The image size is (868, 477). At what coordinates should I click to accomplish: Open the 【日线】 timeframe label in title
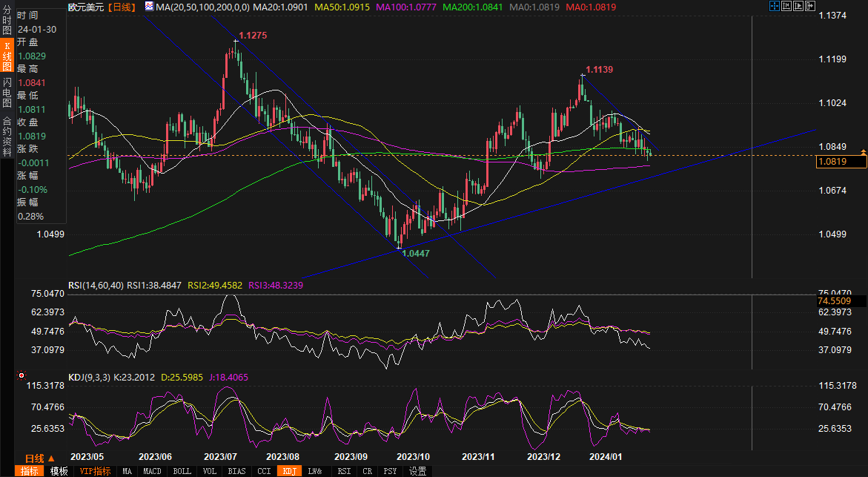[122, 7]
